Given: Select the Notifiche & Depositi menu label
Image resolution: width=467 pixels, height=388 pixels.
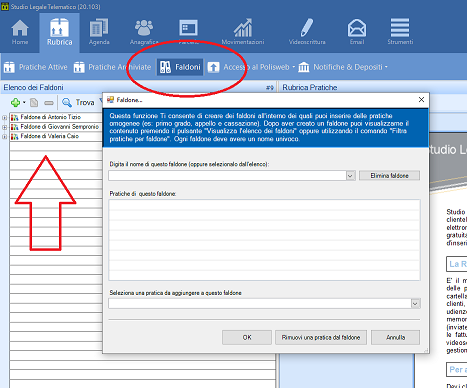Looking at the screenshot, I should click(348, 67).
